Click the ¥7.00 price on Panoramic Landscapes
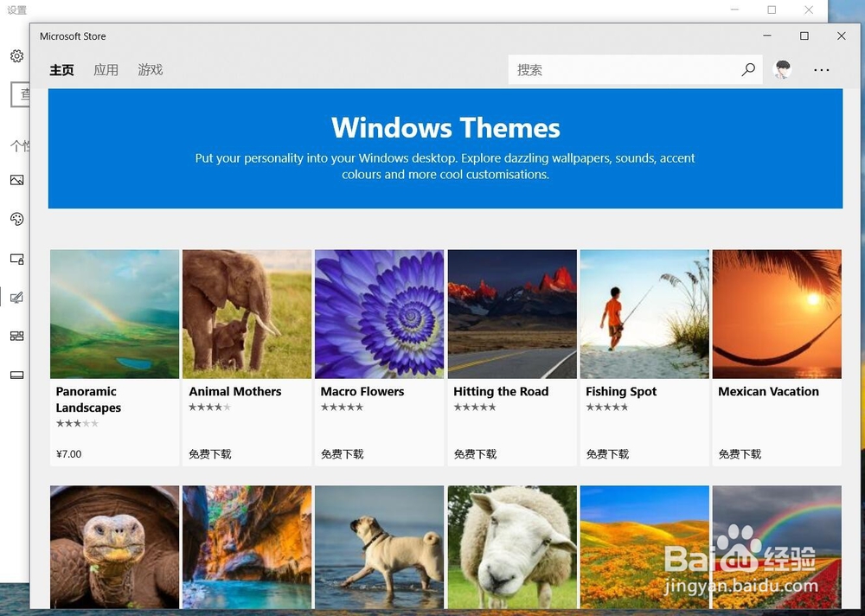 pyautogui.click(x=69, y=454)
